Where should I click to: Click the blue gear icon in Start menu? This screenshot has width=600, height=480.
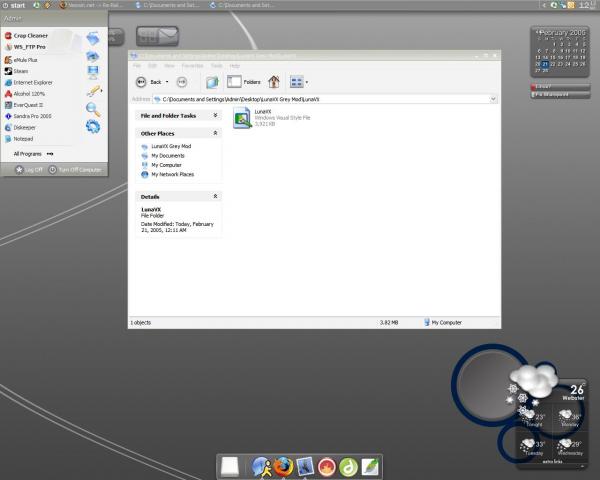(x=93, y=127)
